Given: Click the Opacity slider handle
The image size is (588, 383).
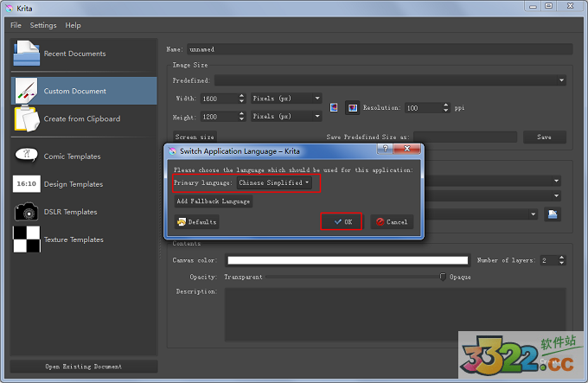Looking at the screenshot, I should click(x=443, y=277).
